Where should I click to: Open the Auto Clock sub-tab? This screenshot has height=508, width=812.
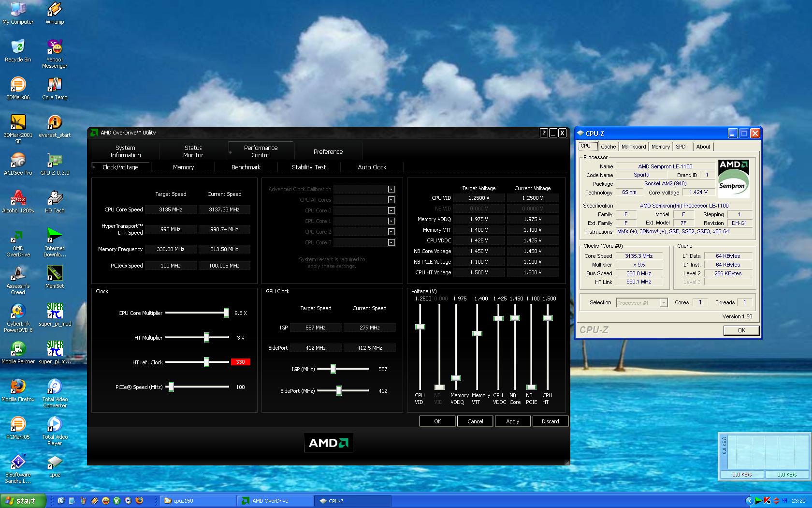coord(372,167)
